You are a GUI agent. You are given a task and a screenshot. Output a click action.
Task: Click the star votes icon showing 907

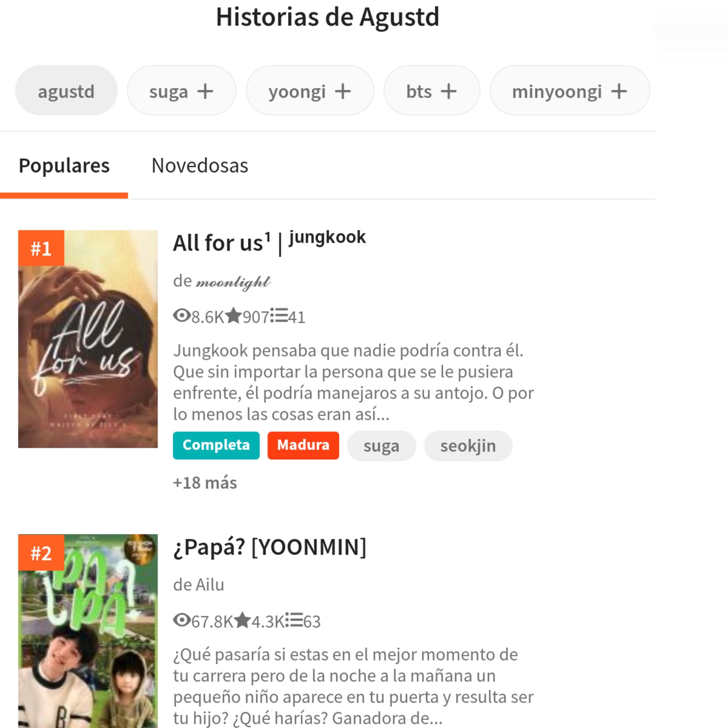point(233,315)
